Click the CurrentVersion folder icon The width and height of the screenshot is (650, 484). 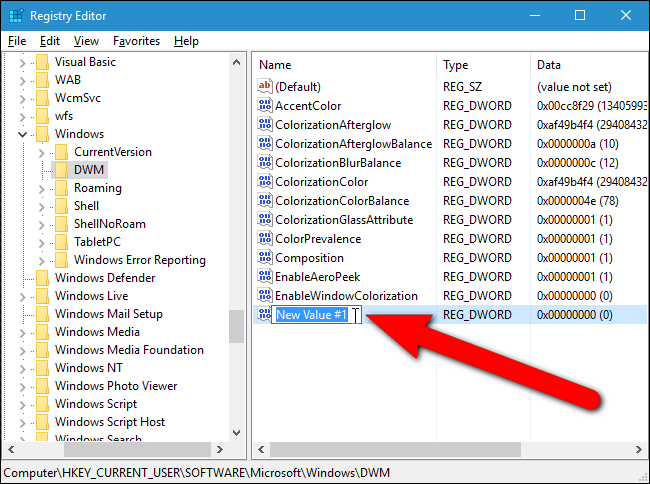point(61,152)
